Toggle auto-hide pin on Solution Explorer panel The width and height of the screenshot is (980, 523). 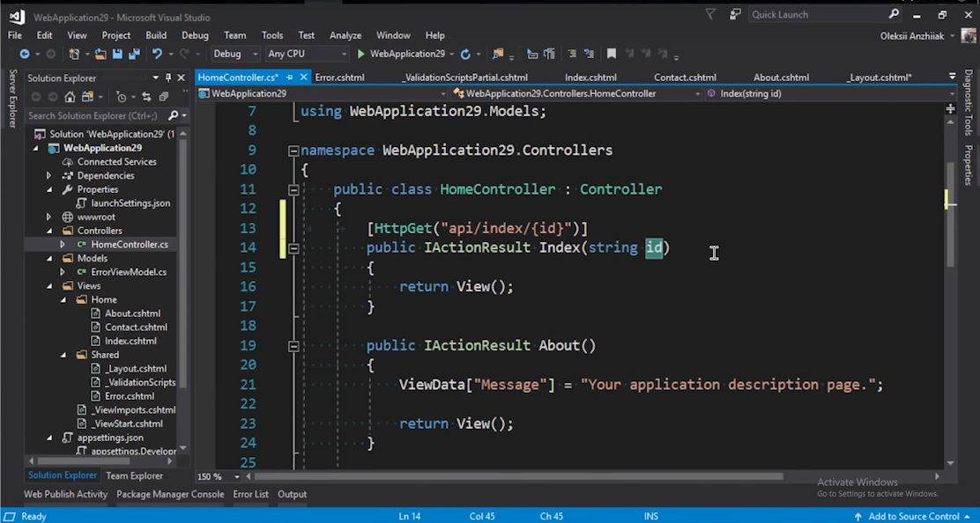tap(168, 78)
